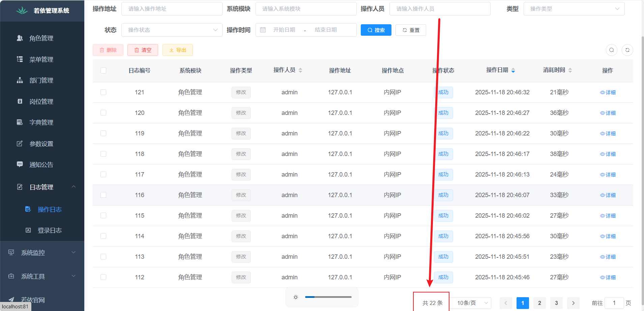Click the 重置 reset button
This screenshot has width=644, height=311.
pos(411,30)
